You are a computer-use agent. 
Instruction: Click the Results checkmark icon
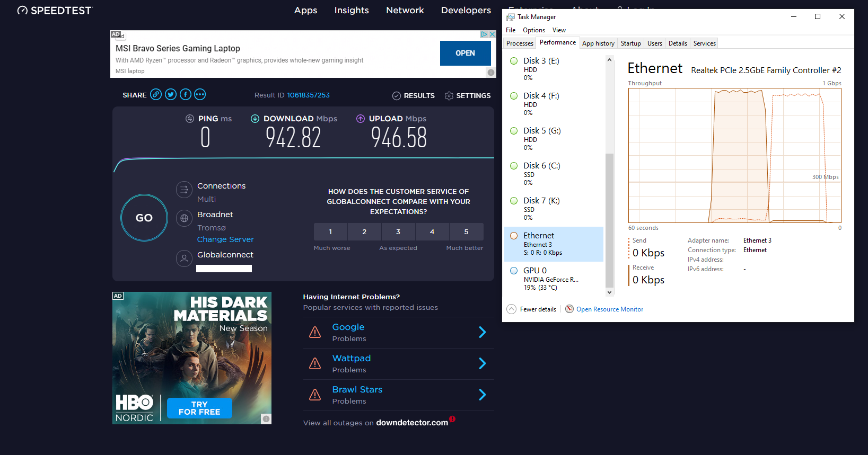397,96
